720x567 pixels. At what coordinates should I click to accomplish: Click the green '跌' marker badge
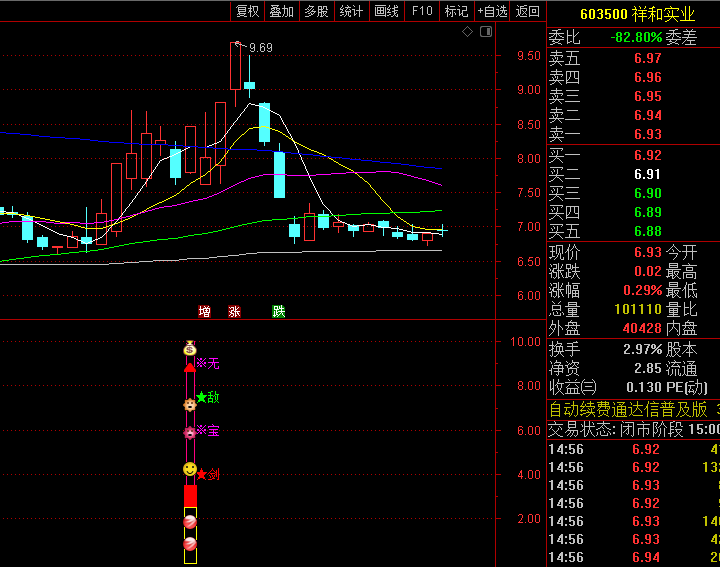(x=279, y=311)
